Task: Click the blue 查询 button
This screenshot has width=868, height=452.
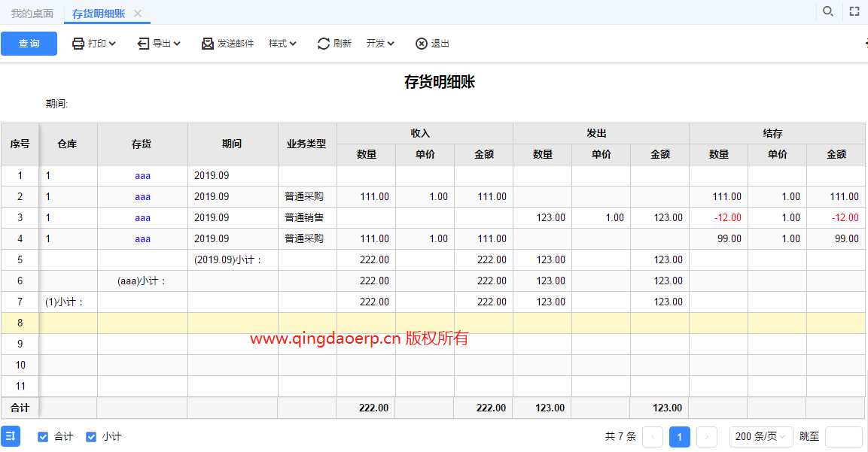Action: tap(29, 44)
